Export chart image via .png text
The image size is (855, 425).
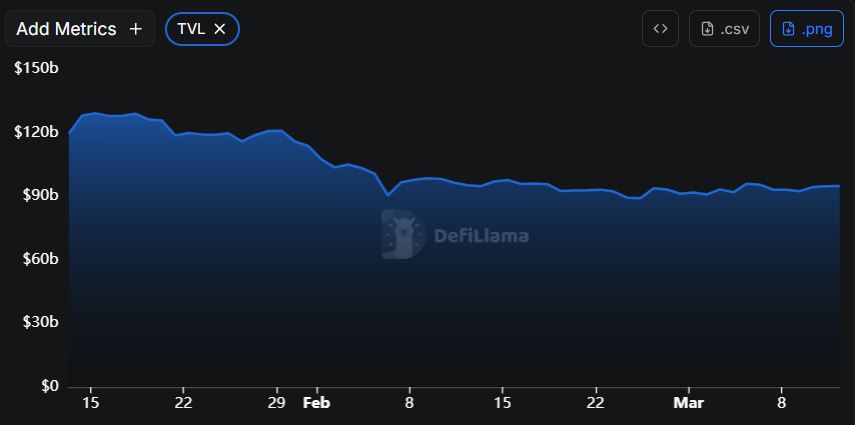pos(817,29)
